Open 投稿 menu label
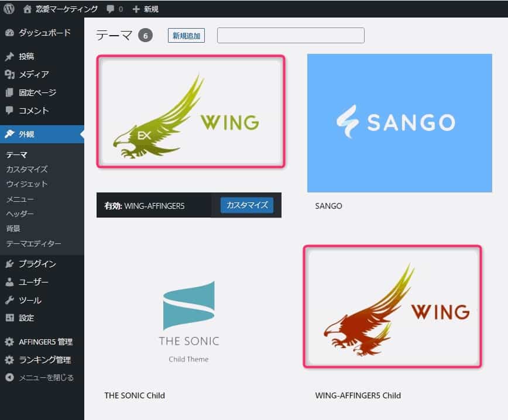 (x=26, y=56)
